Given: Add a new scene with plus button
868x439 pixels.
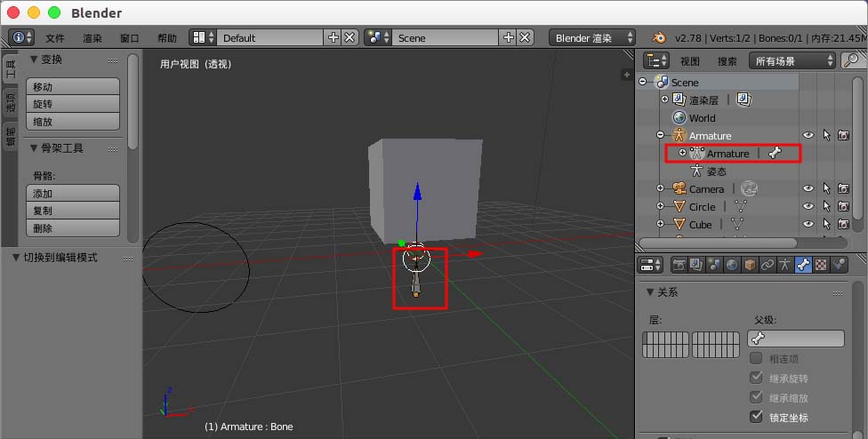Looking at the screenshot, I should pos(508,37).
